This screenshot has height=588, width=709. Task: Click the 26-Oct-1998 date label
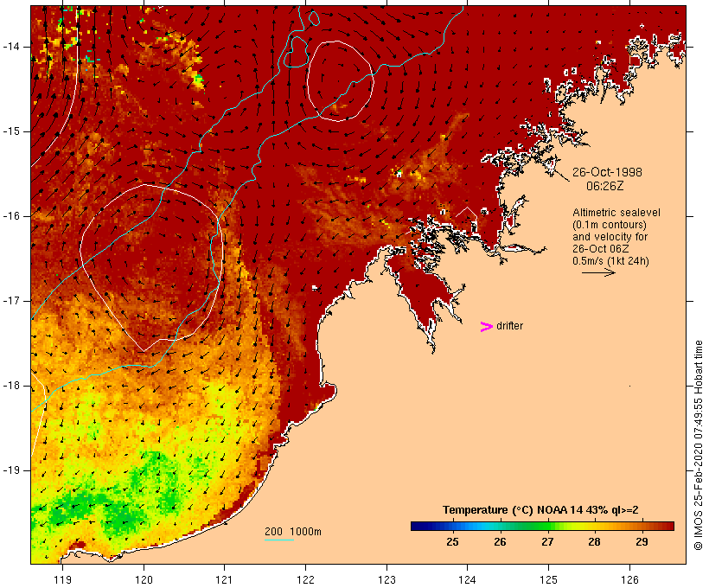pos(607,172)
